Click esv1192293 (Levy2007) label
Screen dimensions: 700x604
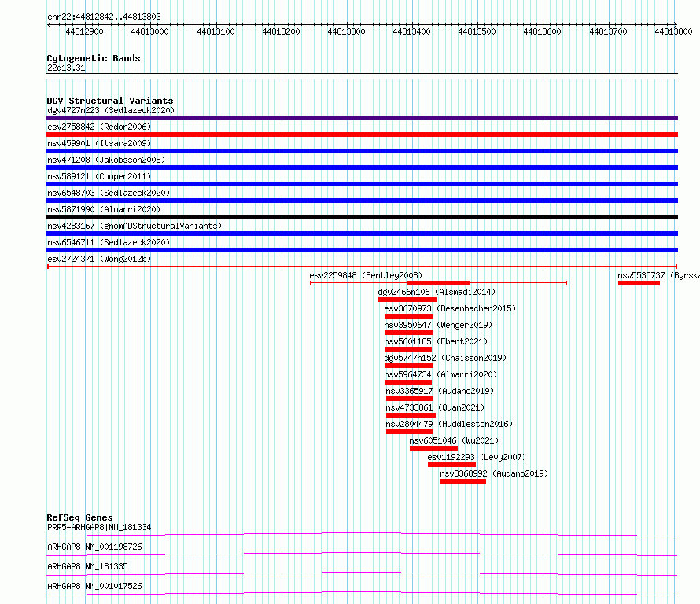click(477, 457)
